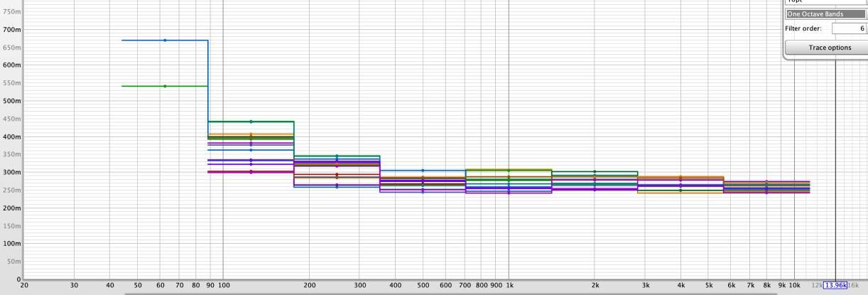Click the 250m label on vertical axis
The image size is (868, 295).
click(x=12, y=190)
